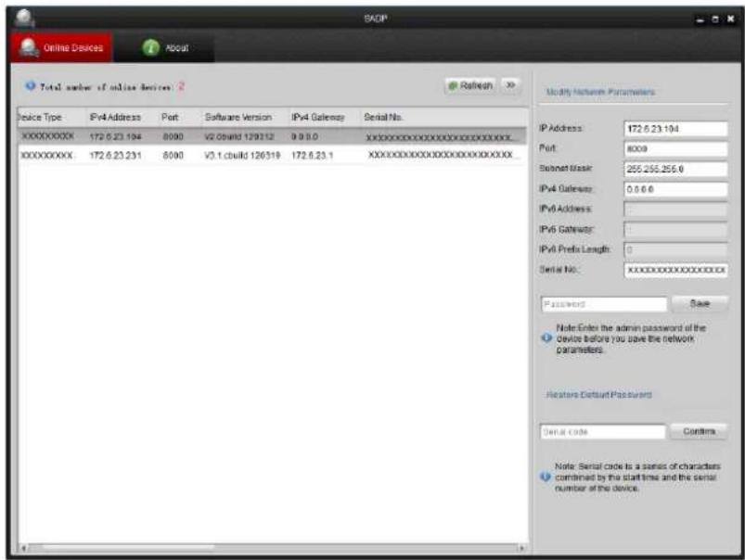Image resolution: width=745 pixels, height=560 pixels.
Task: Click the IPv6 Address field
Action: pos(675,209)
